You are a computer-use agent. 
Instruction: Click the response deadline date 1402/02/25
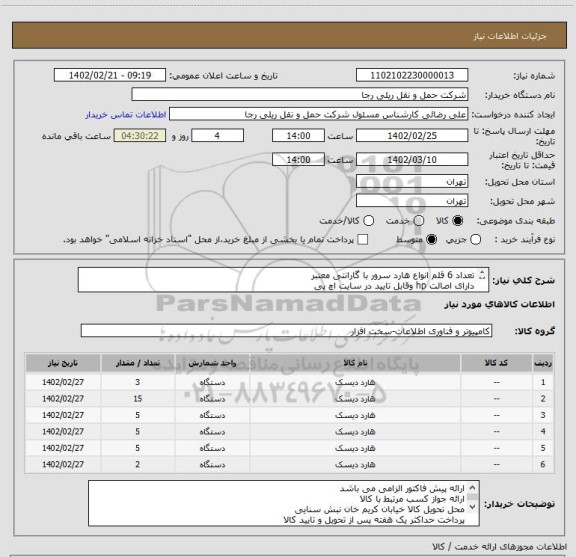412,136
